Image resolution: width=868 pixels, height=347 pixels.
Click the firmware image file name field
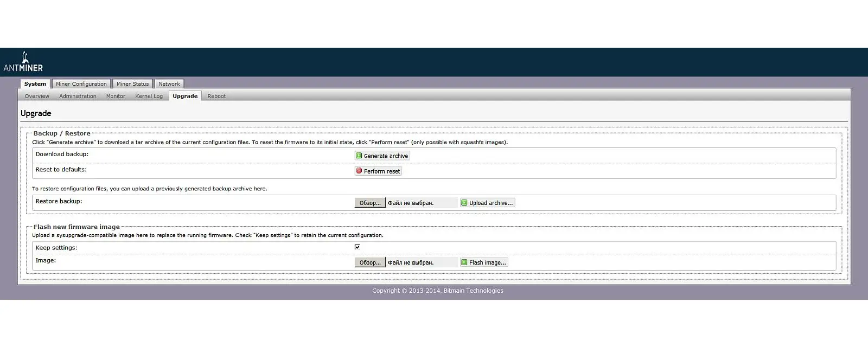pyautogui.click(x=421, y=262)
